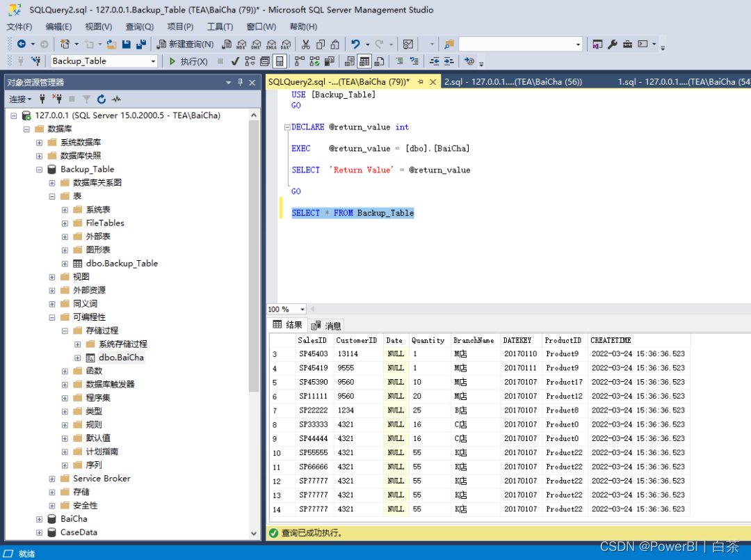Toggle Query Options icon
The width and height of the screenshot is (751, 560).
pyautogui.click(x=265, y=61)
